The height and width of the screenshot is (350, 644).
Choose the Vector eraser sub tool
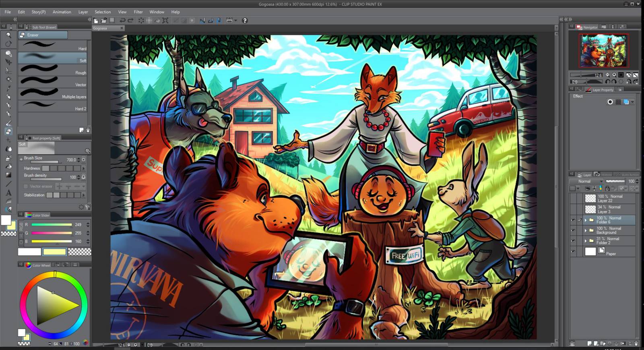53,82
